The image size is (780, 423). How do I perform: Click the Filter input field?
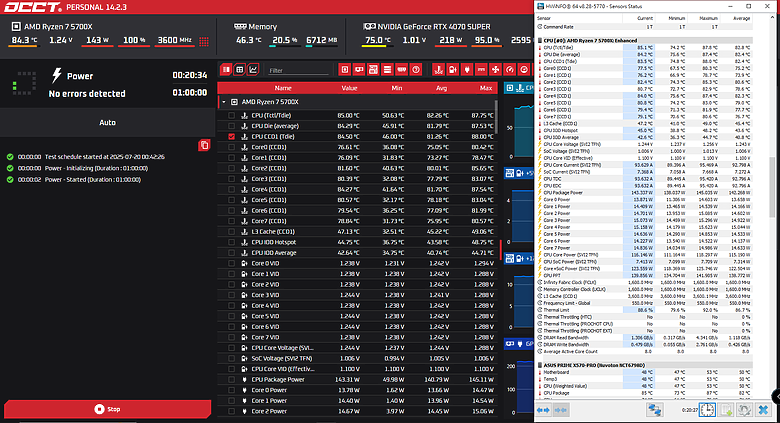point(298,70)
